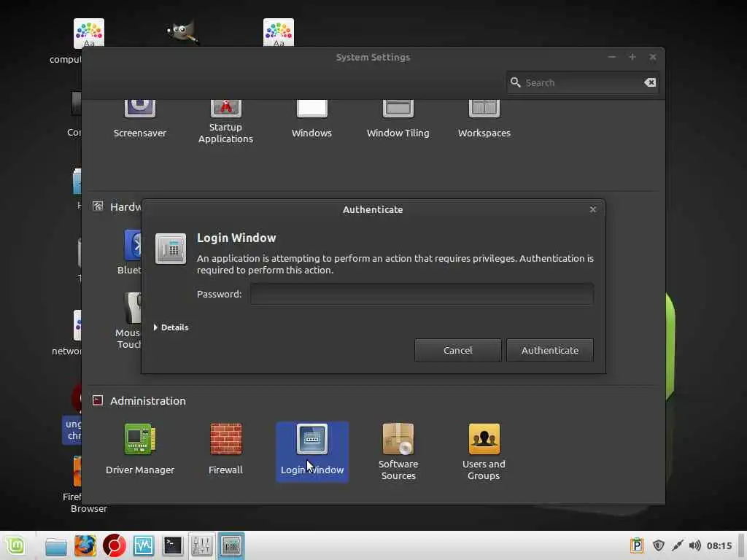Close the Authenticate dialog with X
747x560 pixels.
[x=593, y=209]
